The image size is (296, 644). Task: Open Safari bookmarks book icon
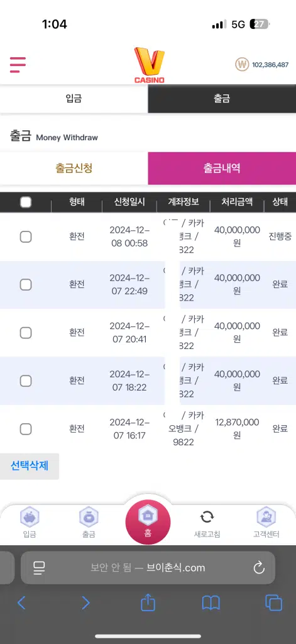tap(211, 603)
